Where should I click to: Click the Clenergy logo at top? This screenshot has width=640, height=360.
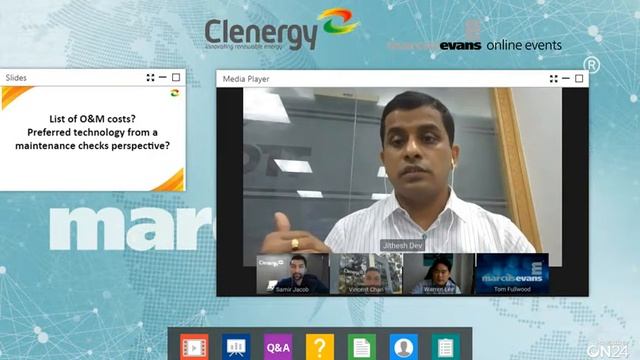tap(282, 29)
